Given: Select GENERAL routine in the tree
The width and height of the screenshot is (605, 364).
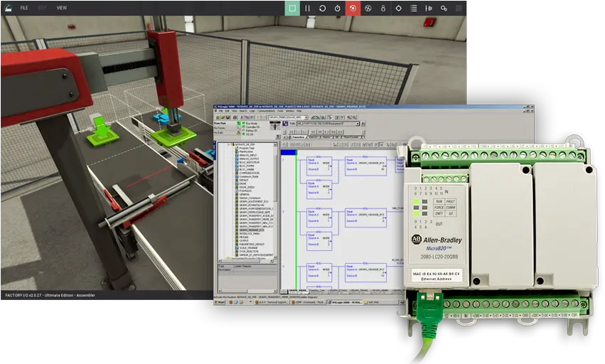Looking at the screenshot, I should (245, 195).
